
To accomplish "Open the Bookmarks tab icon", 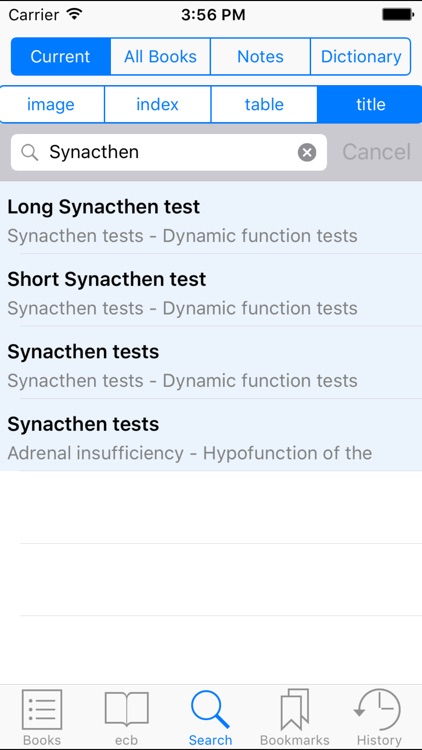I will pos(295,710).
